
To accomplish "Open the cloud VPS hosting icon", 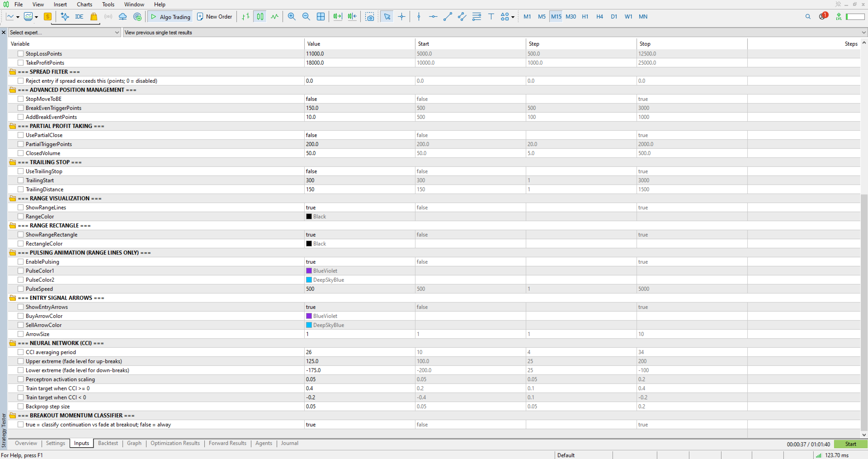I will (123, 17).
